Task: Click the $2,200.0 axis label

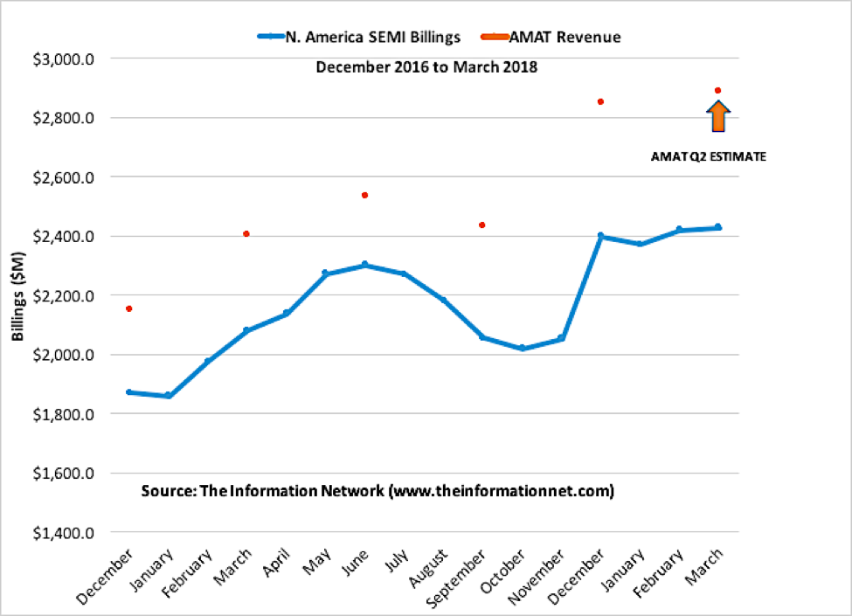Action: (x=63, y=296)
